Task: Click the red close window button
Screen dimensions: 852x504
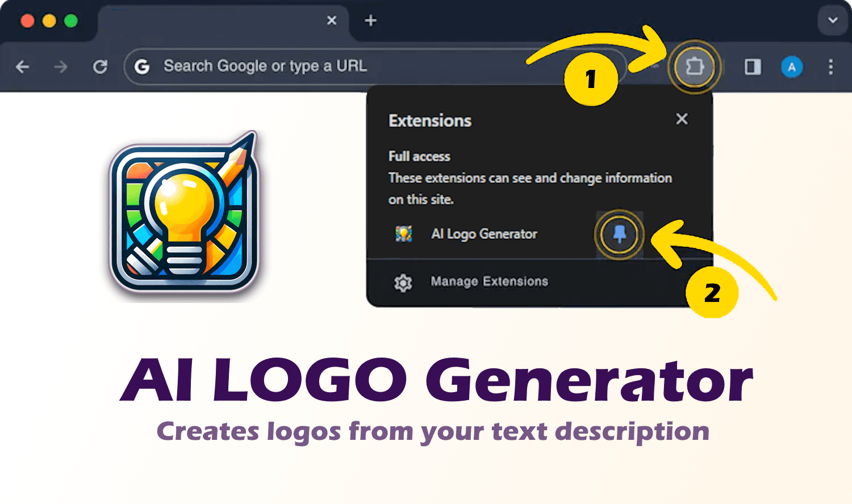Action: pyautogui.click(x=27, y=21)
